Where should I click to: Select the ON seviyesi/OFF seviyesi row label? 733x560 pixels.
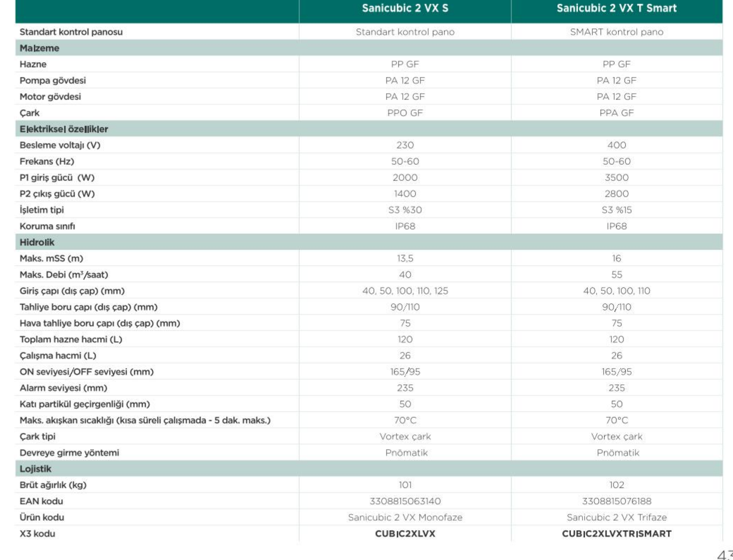(87, 372)
